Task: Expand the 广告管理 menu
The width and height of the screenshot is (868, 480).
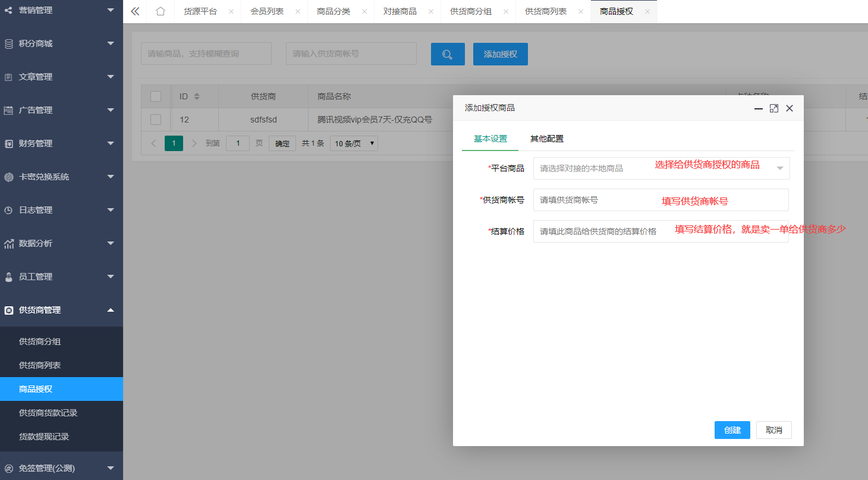Action: click(x=111, y=110)
